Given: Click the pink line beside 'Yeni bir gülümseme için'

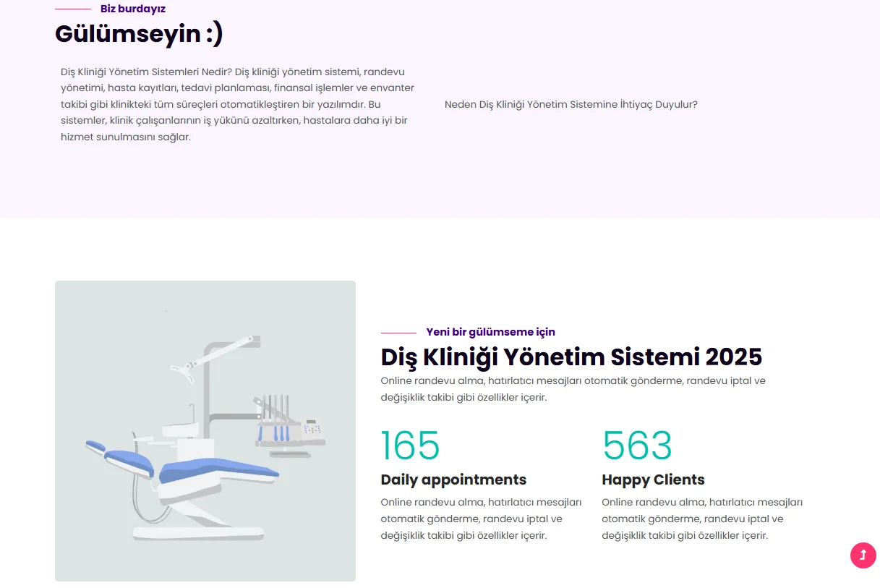Looking at the screenshot, I should tap(398, 333).
